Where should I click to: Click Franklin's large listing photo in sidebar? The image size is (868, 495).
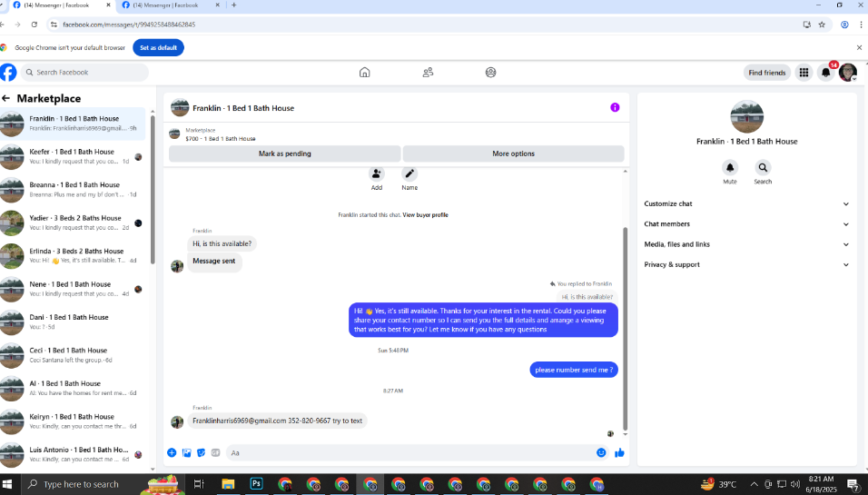(746, 116)
